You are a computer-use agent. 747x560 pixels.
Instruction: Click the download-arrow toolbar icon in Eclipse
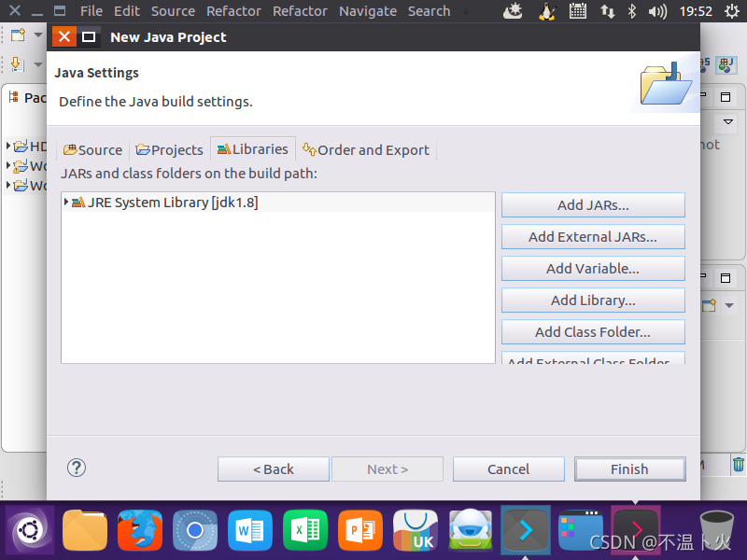tap(17, 63)
